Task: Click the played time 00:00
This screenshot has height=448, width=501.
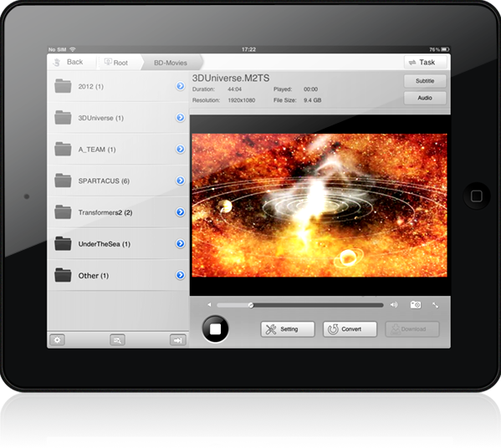Action: pos(310,89)
